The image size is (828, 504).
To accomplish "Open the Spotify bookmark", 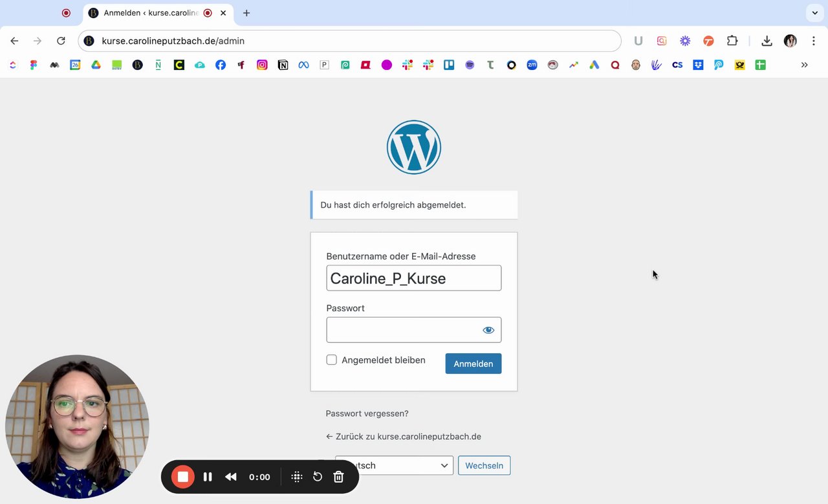I will point(470,65).
